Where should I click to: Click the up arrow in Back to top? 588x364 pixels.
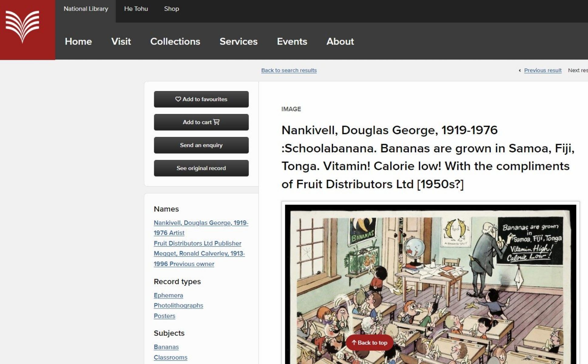(x=354, y=342)
